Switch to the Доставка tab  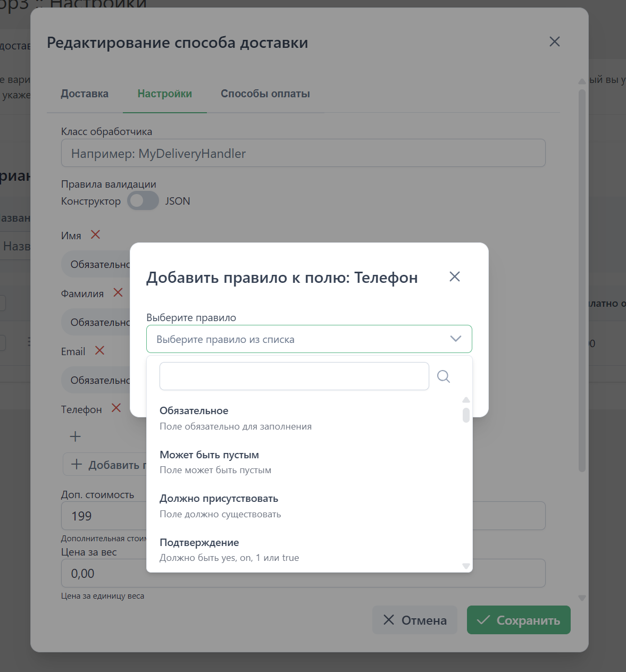(85, 94)
